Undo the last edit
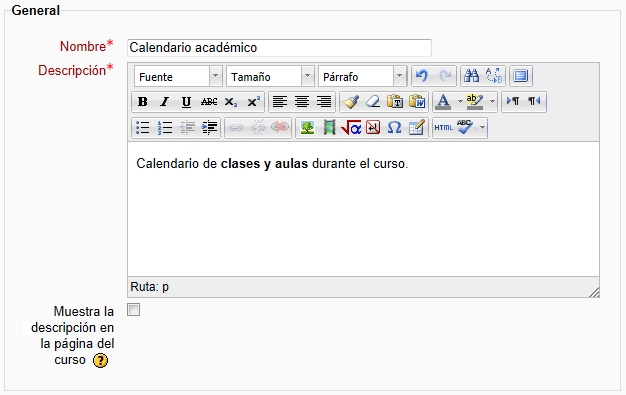Image resolution: width=626 pixels, height=395 pixels. [x=422, y=75]
